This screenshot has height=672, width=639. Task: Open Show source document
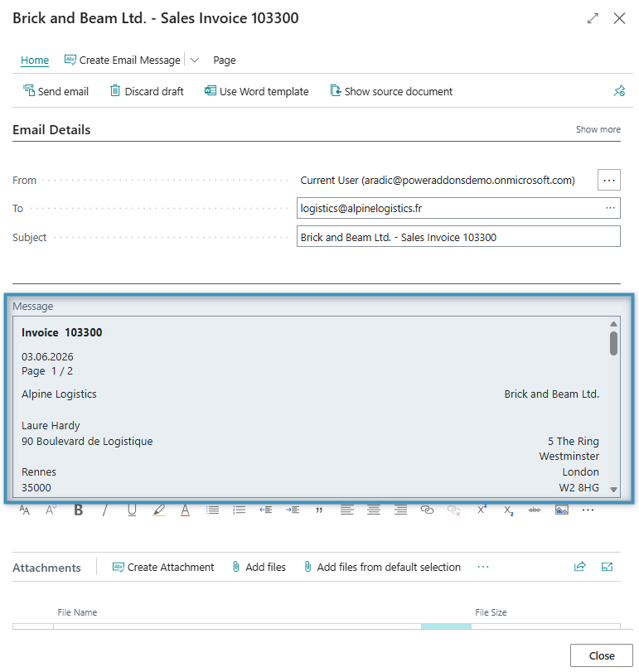(391, 91)
